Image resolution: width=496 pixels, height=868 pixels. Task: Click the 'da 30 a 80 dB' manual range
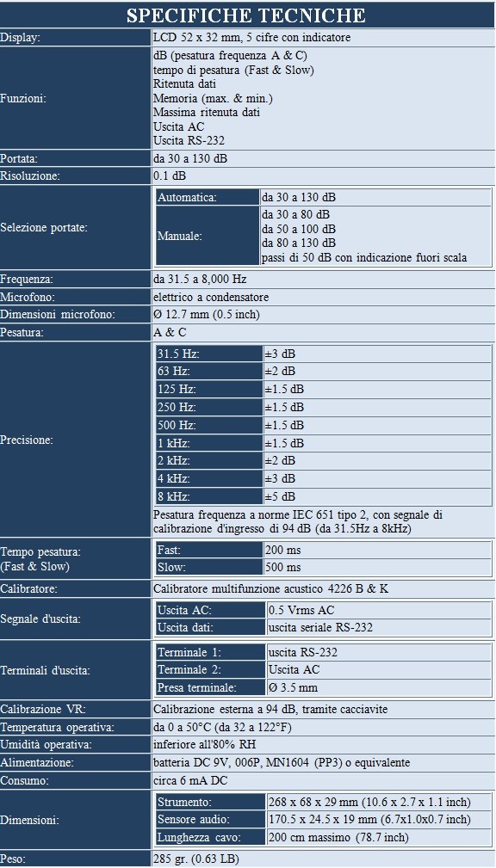(296, 214)
